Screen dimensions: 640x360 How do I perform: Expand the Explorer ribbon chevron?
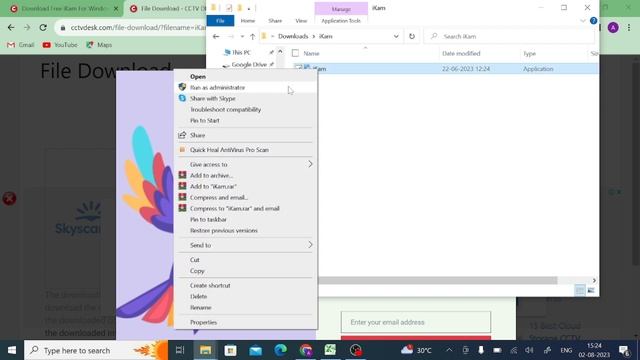583,21
